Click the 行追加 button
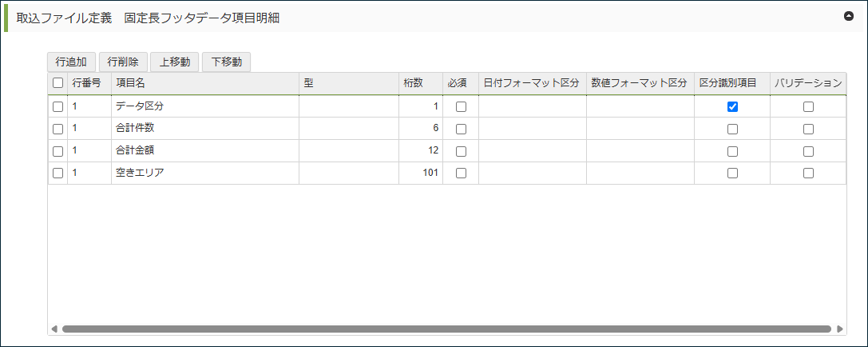The height and width of the screenshot is (347, 868). pyautogui.click(x=71, y=62)
